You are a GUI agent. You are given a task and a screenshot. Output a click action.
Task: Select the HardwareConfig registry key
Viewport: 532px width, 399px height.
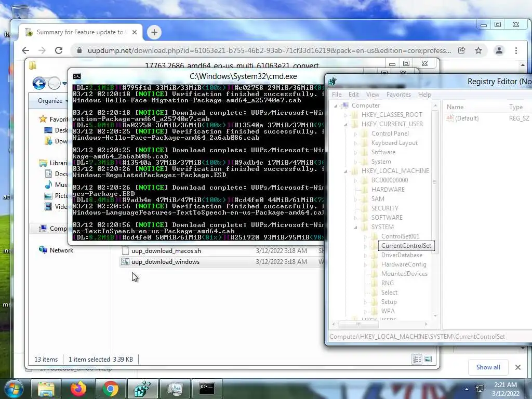pyautogui.click(x=404, y=264)
